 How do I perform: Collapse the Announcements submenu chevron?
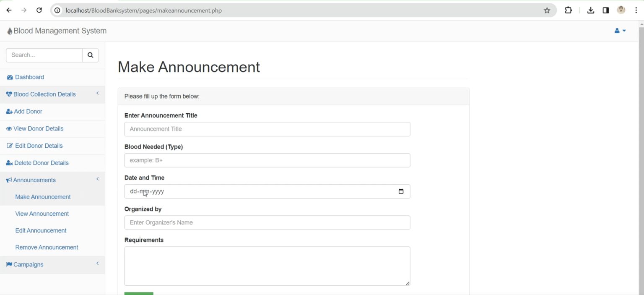point(97,179)
